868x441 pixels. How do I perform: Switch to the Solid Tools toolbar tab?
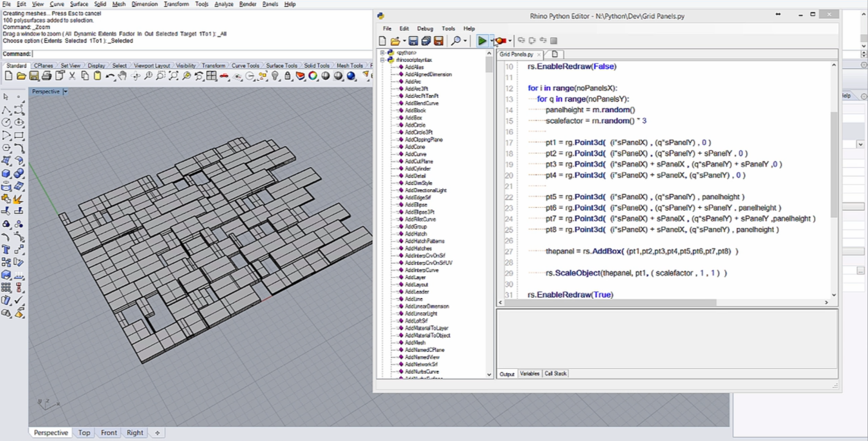317,66
